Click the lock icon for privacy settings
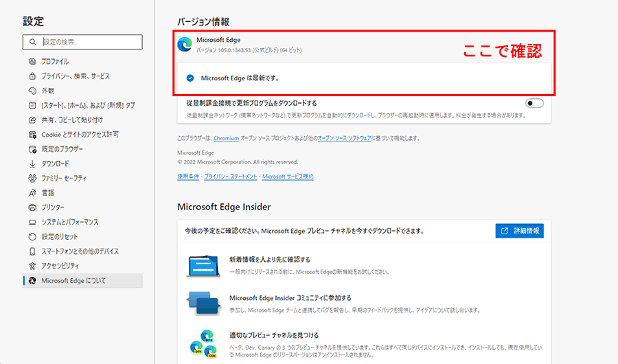Image resolution: width=618 pixels, height=364 pixels. coord(32,76)
